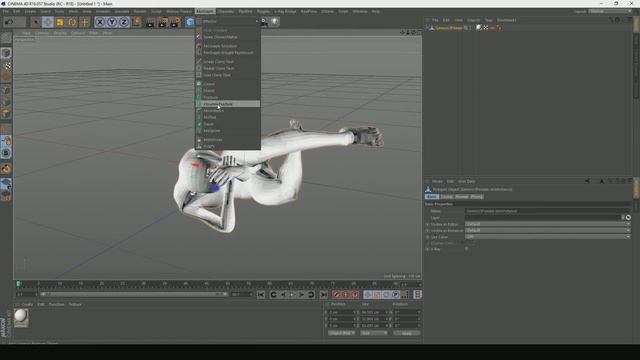Expand the Effector submenu

(228, 21)
